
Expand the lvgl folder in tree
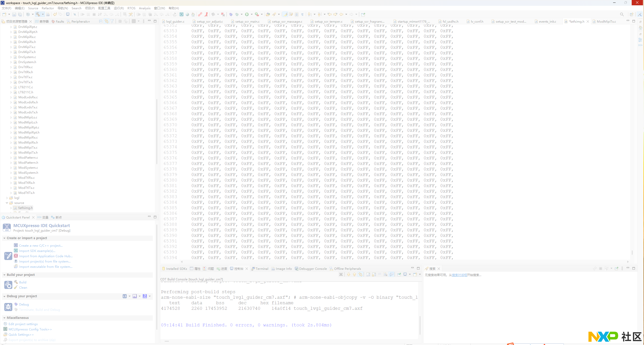pos(7,198)
